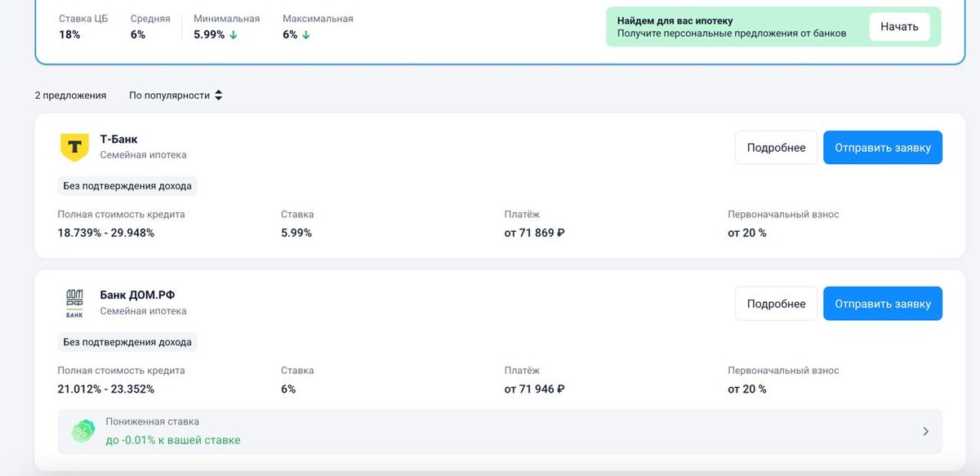Open Подробнее for Bank DOM.RF offer

click(x=776, y=304)
